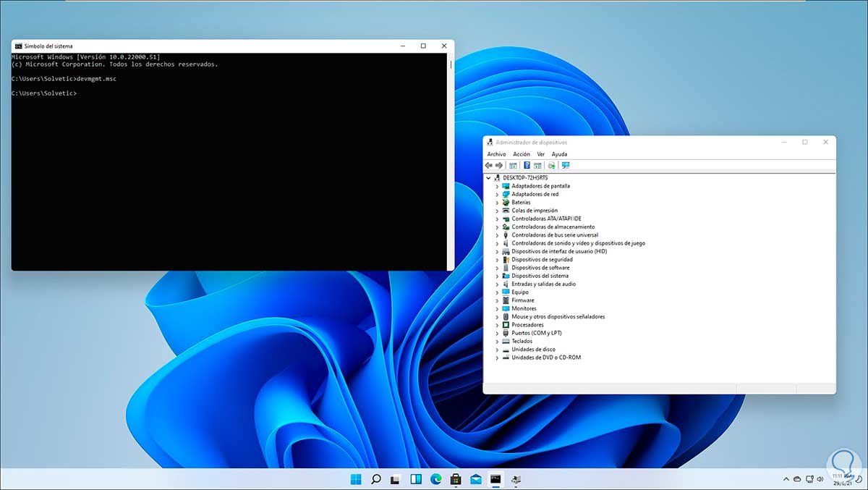868x490 pixels.
Task: Select Teclados in the device list
Action: tap(522, 341)
